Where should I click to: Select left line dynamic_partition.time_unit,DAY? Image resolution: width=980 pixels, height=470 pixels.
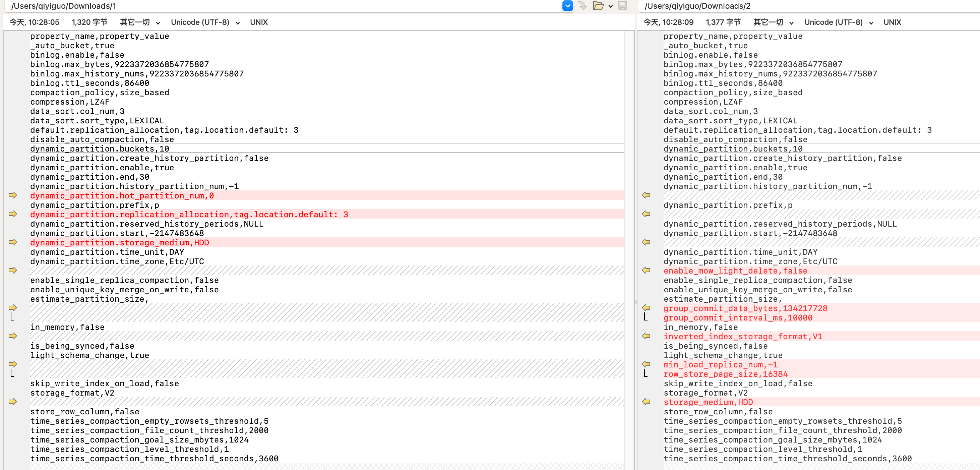(107, 252)
